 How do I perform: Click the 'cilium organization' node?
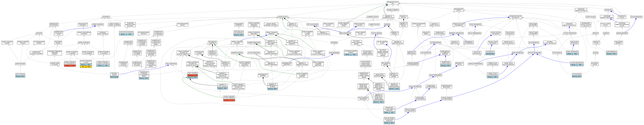tap(171, 64)
